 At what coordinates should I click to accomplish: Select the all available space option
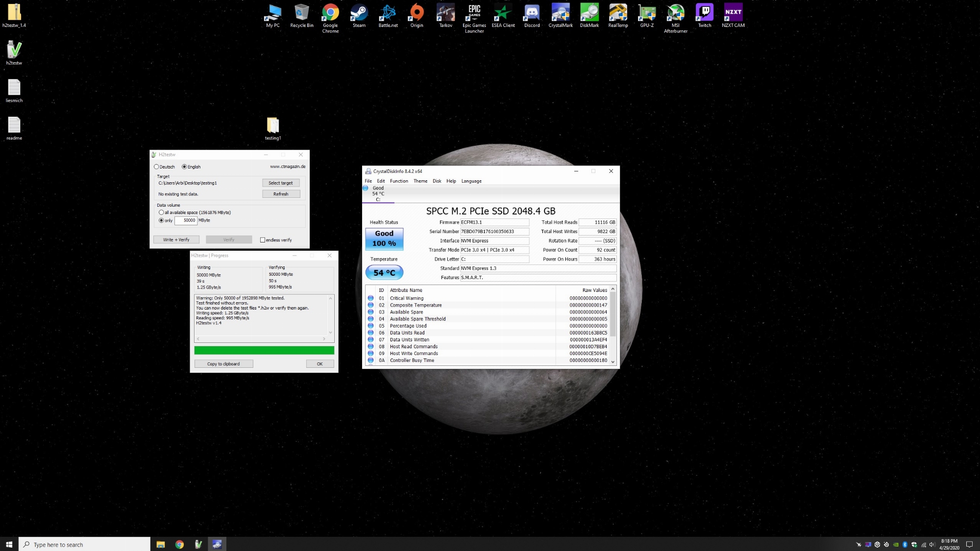tap(161, 213)
